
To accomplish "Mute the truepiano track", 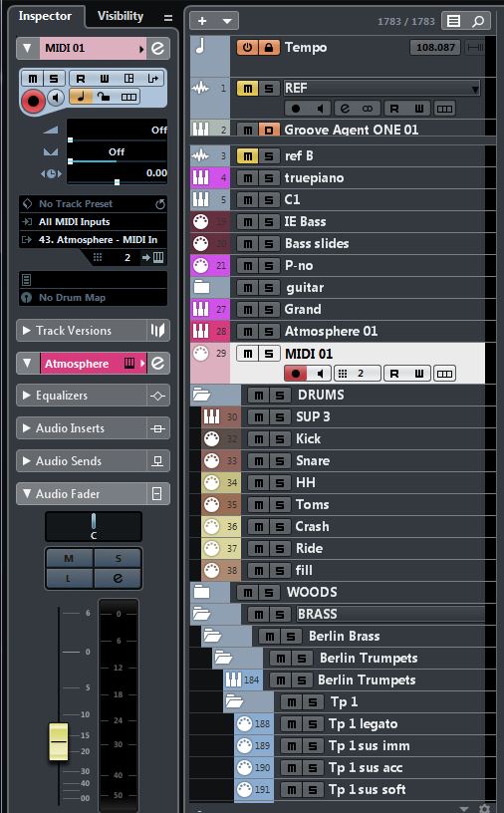I will pos(248,178).
